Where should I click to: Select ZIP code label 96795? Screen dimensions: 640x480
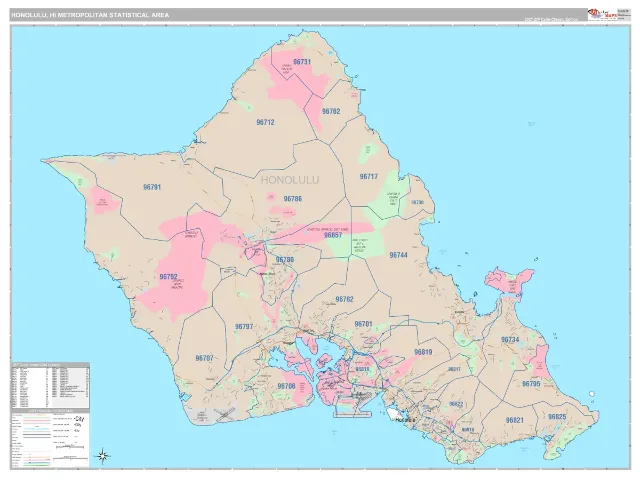[x=531, y=384]
